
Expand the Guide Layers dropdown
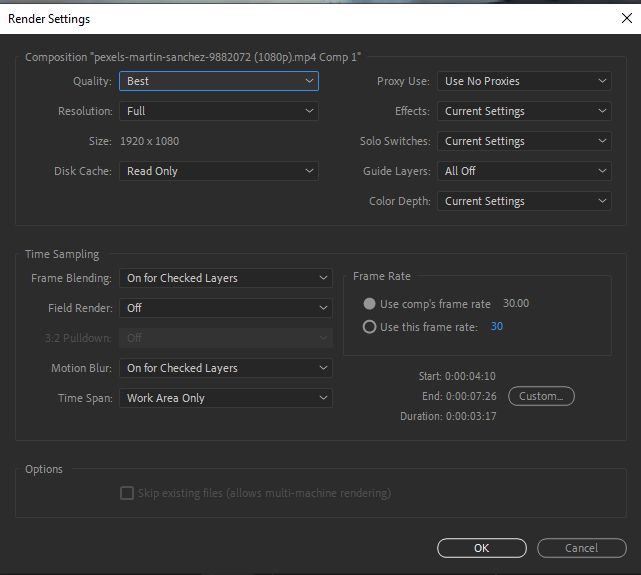pos(524,171)
